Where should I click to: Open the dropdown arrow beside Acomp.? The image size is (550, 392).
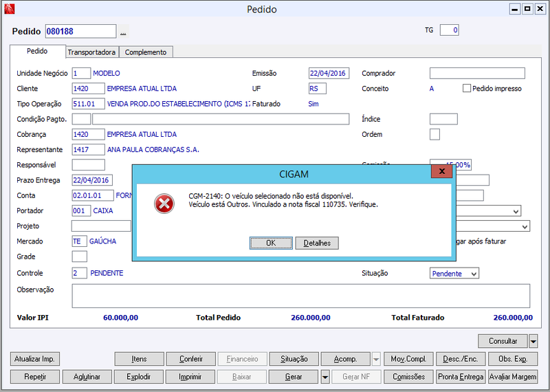(x=375, y=359)
